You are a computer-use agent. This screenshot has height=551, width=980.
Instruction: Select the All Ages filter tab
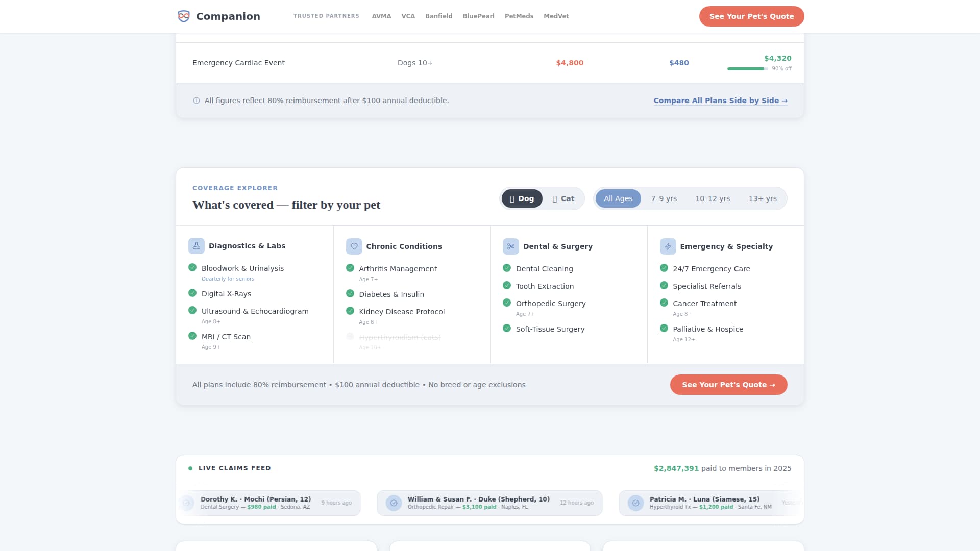[618, 198]
